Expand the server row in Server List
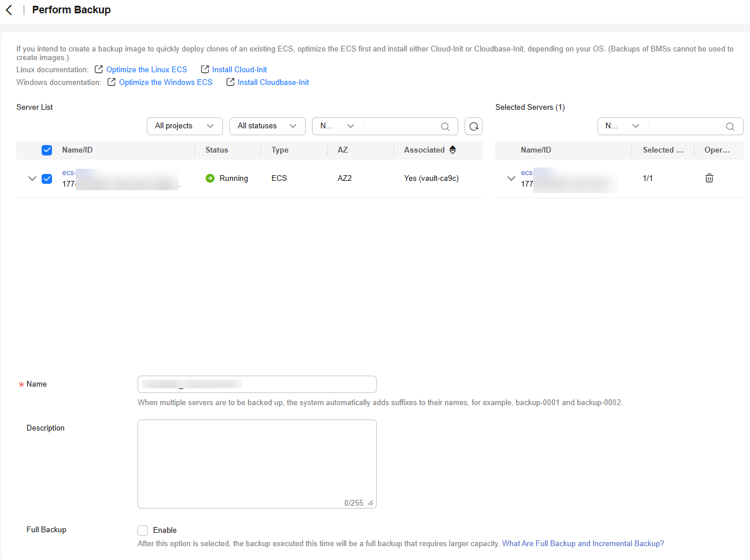750x560 pixels. [32, 179]
